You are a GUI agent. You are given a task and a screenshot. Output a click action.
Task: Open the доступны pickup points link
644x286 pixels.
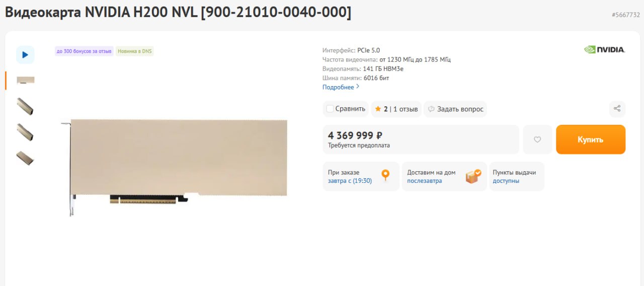[506, 181]
